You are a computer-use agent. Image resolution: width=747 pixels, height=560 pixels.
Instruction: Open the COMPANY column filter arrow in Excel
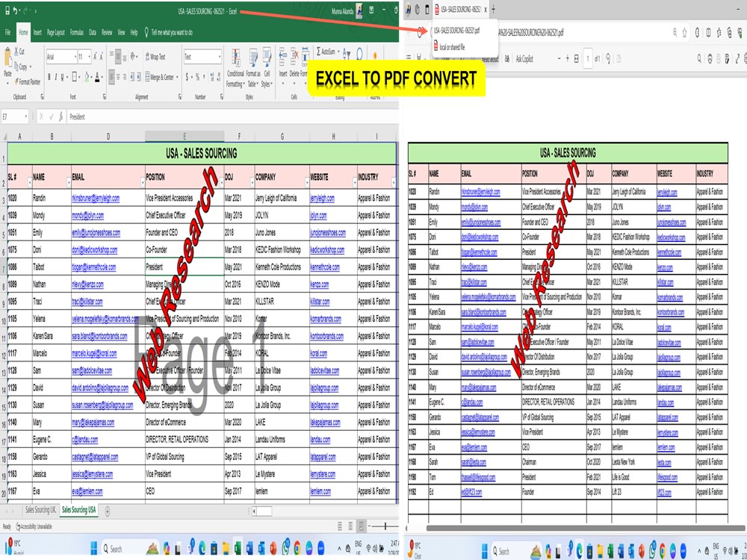point(307,183)
